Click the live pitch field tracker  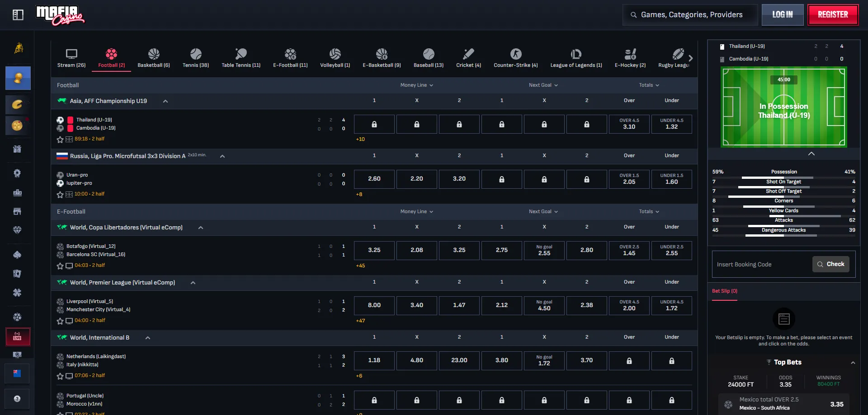784,107
